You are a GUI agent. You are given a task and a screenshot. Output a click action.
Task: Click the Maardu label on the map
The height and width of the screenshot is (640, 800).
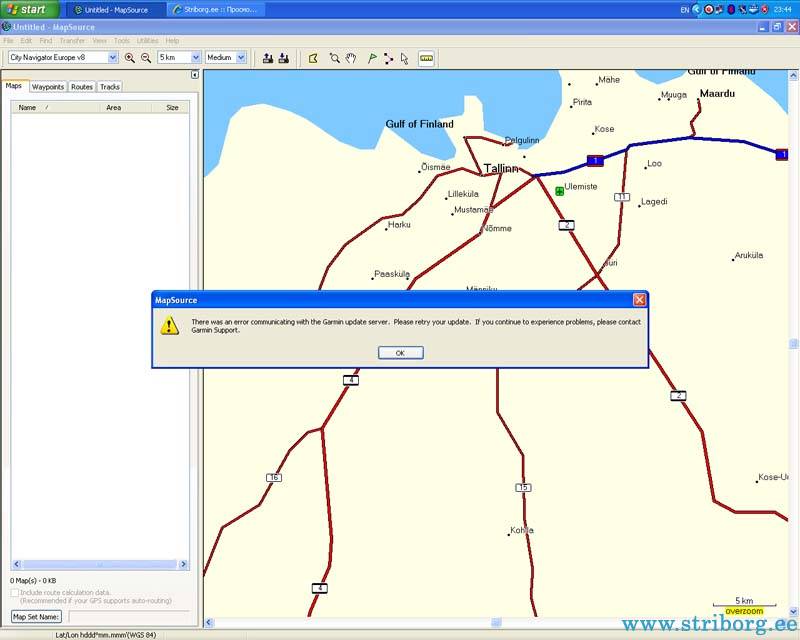coord(717,93)
